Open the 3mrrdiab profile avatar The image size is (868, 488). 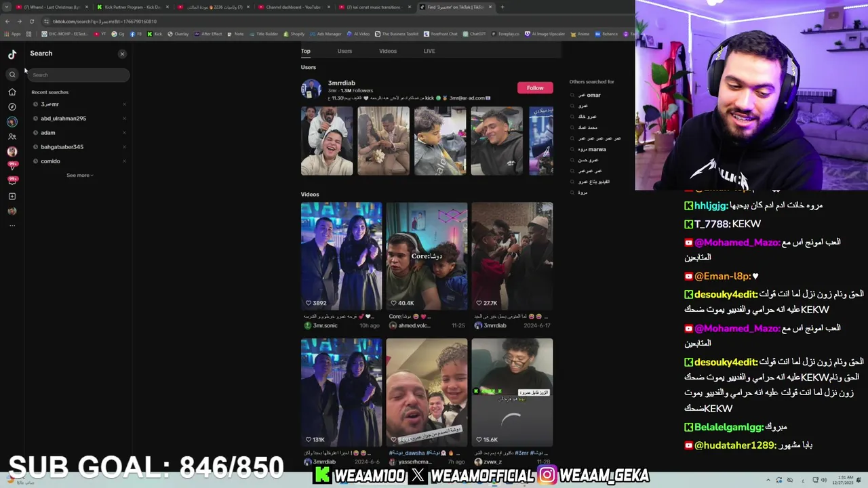tap(311, 89)
